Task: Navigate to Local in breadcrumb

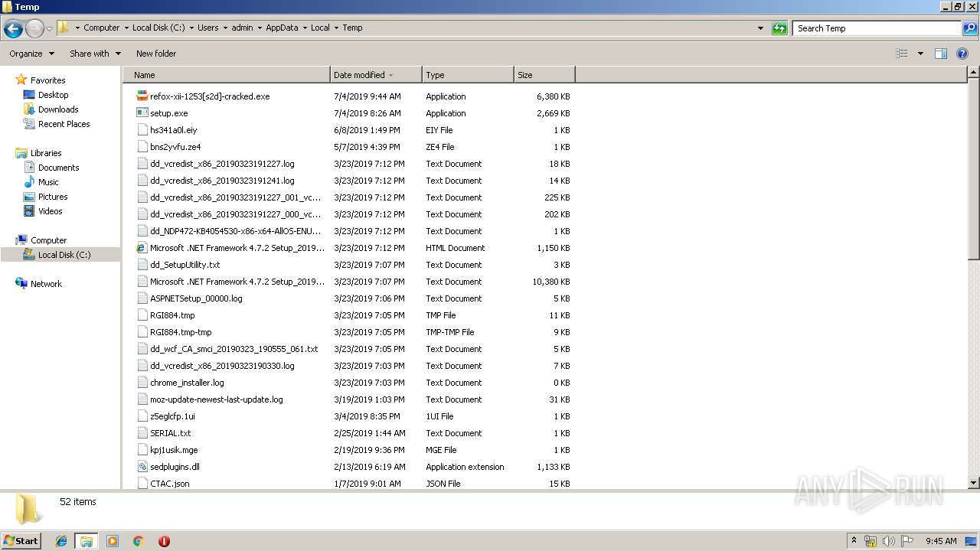Action: (x=320, y=28)
